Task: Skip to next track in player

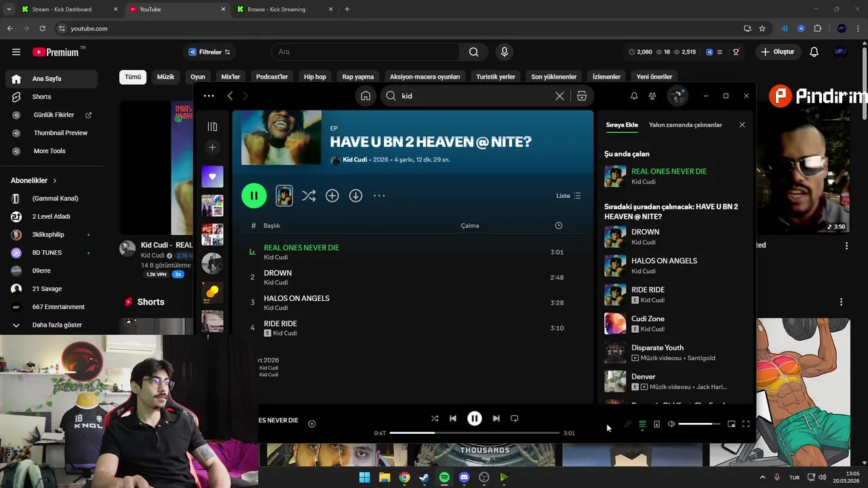Action: [x=496, y=419]
